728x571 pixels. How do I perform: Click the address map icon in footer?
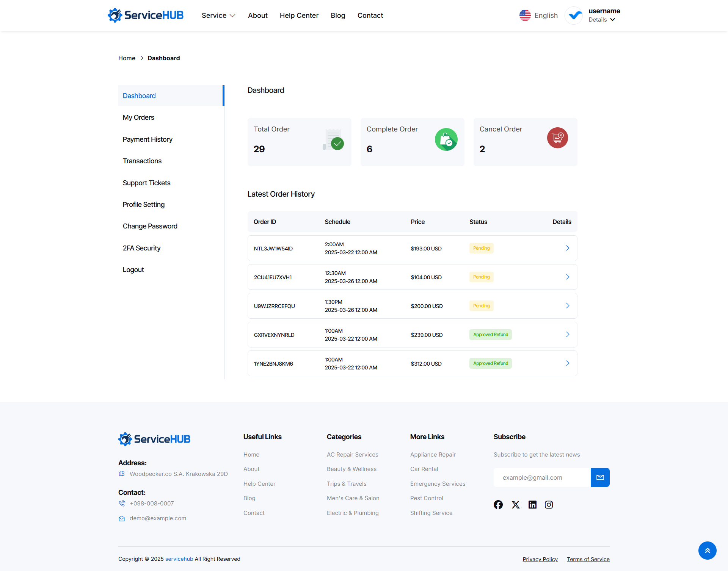tap(122, 474)
